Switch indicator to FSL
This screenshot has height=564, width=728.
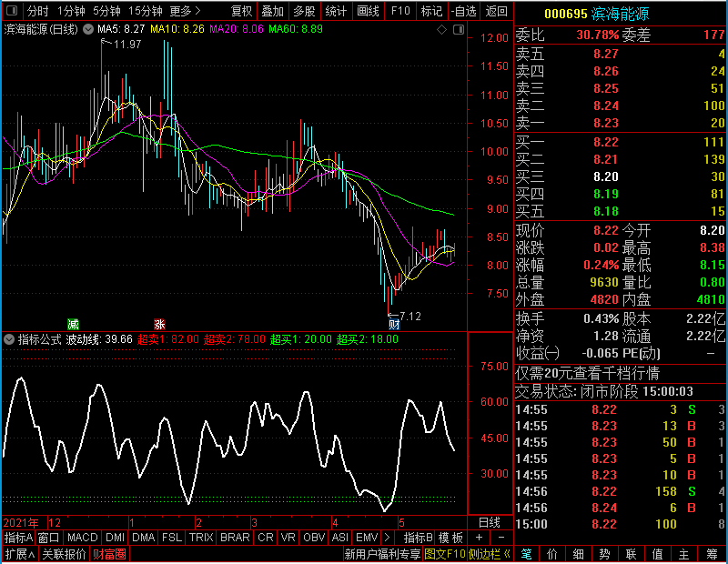tap(171, 538)
